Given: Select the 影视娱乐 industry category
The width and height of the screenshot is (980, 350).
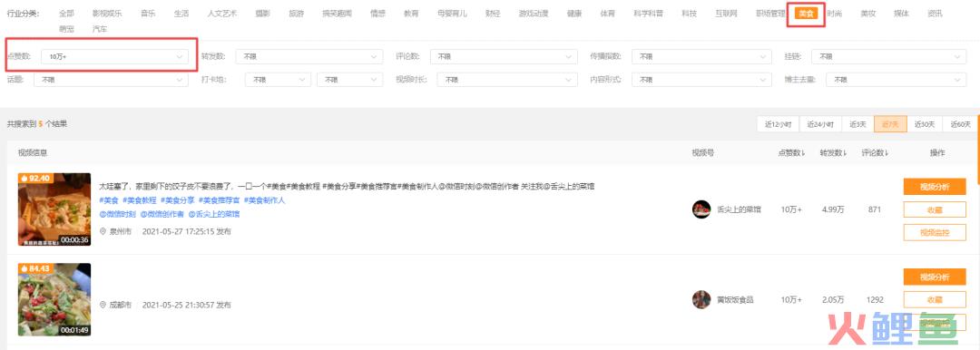Looking at the screenshot, I should pyautogui.click(x=106, y=13).
